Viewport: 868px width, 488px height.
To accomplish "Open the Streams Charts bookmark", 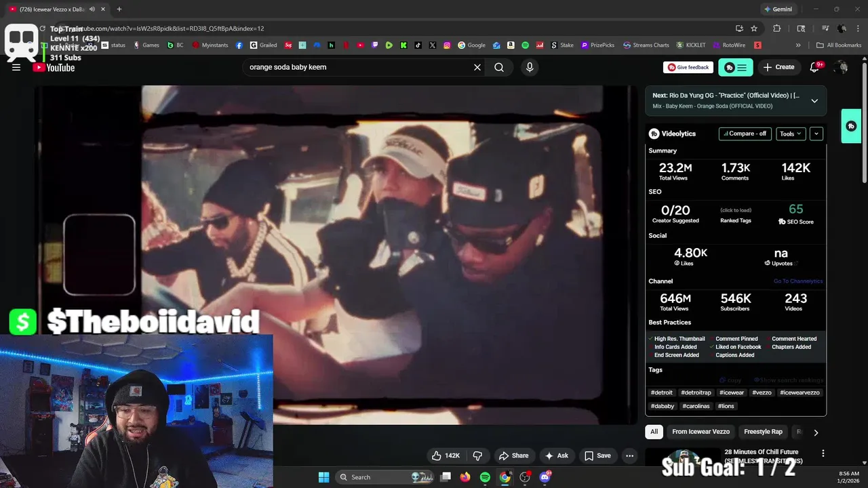I will pyautogui.click(x=646, y=45).
